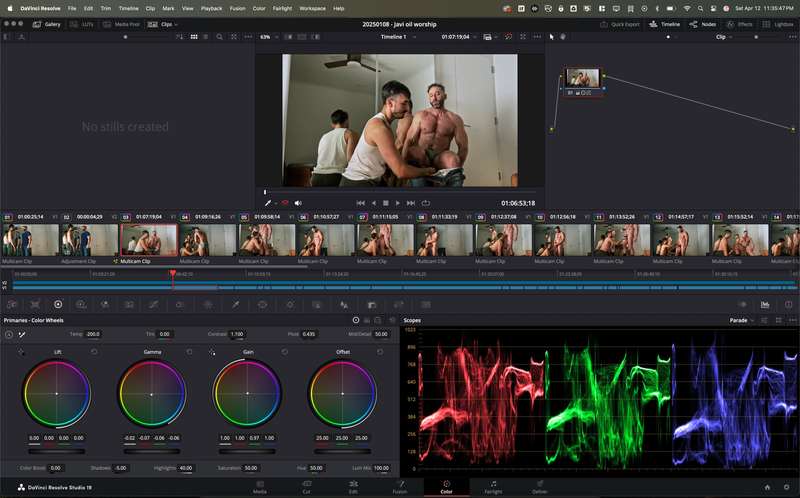Open the Blur palette
The height and width of the screenshot is (498, 800).
tap(344, 305)
